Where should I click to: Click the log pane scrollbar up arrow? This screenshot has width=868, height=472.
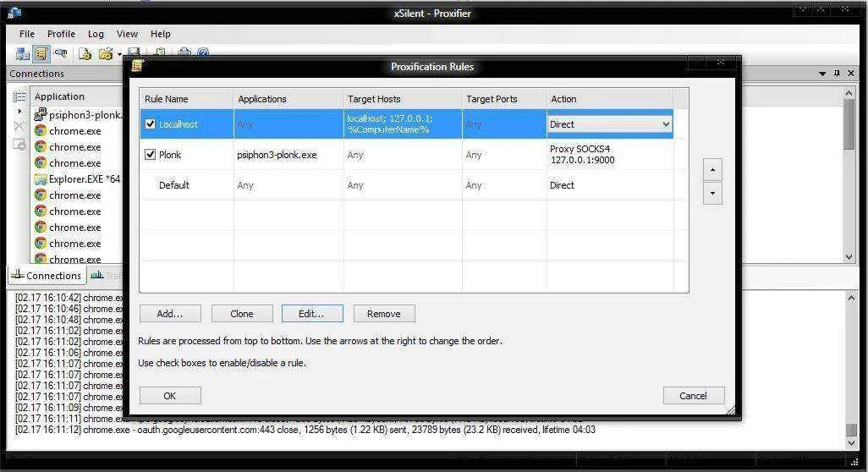851,298
